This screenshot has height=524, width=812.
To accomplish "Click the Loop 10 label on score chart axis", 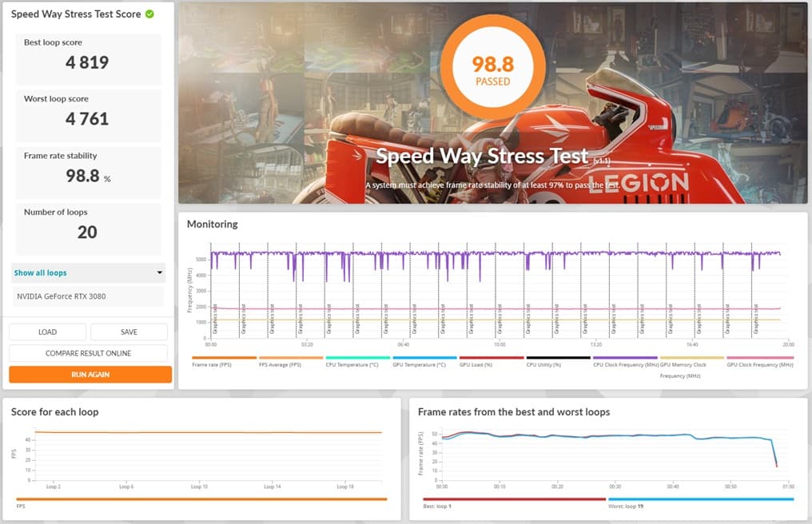I will [199, 486].
